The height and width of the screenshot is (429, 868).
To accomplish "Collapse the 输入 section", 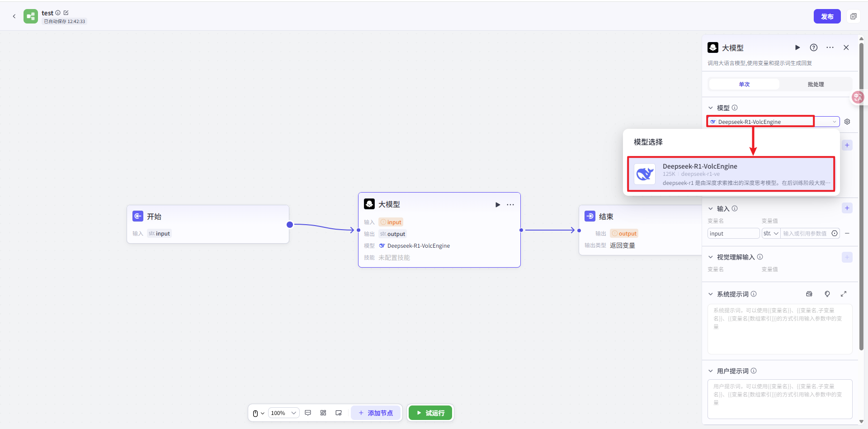I will tap(711, 209).
